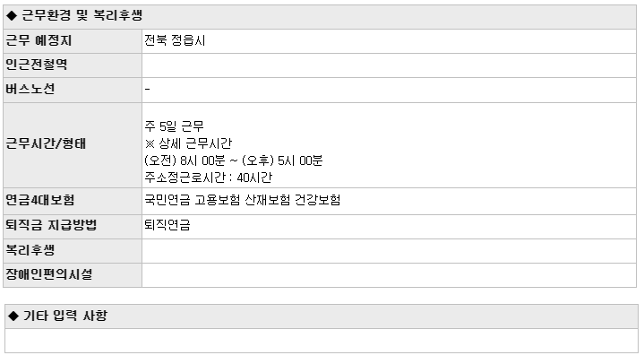
Task: Click the 퇴직연금 value text
Action: (x=167, y=224)
